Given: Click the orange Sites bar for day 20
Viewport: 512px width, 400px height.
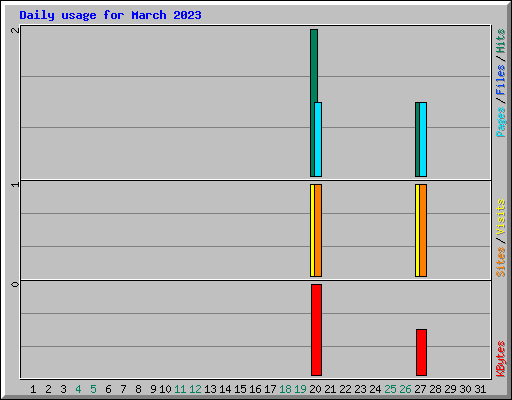Looking at the screenshot, I should (318, 230).
